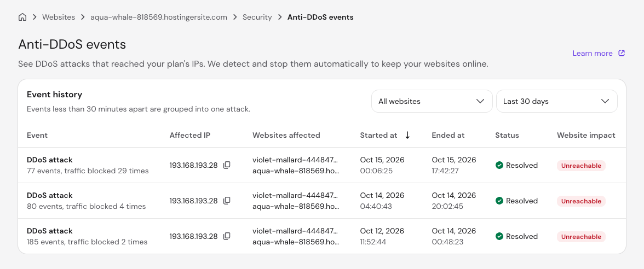
Task: Click the Event history heading
Action: 55,95
